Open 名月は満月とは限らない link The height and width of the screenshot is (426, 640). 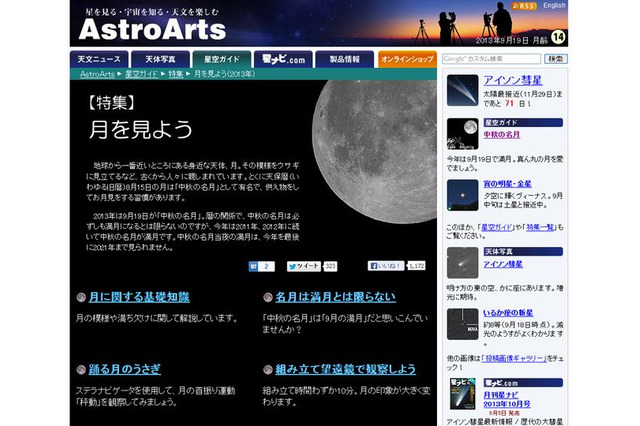coord(336,297)
